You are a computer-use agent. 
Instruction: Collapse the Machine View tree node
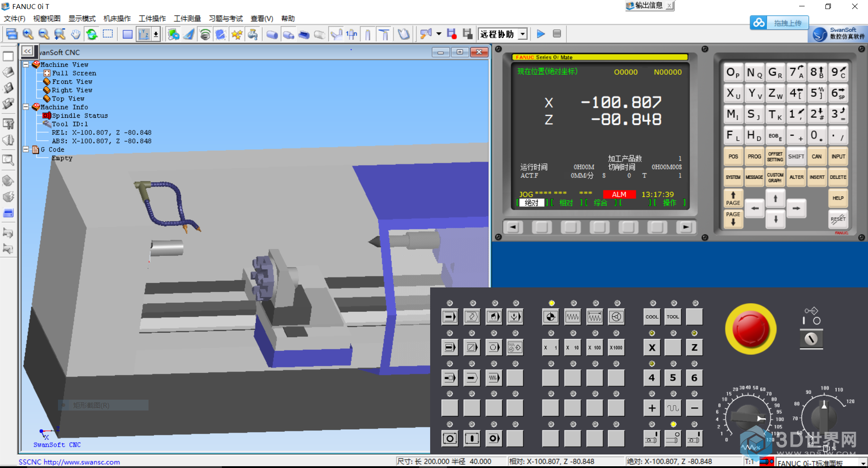[26, 65]
